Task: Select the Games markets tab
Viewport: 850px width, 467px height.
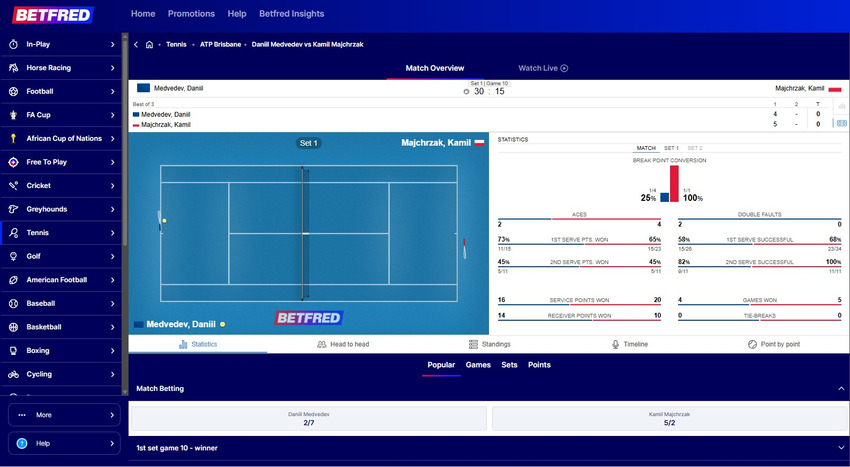Action: pos(478,365)
